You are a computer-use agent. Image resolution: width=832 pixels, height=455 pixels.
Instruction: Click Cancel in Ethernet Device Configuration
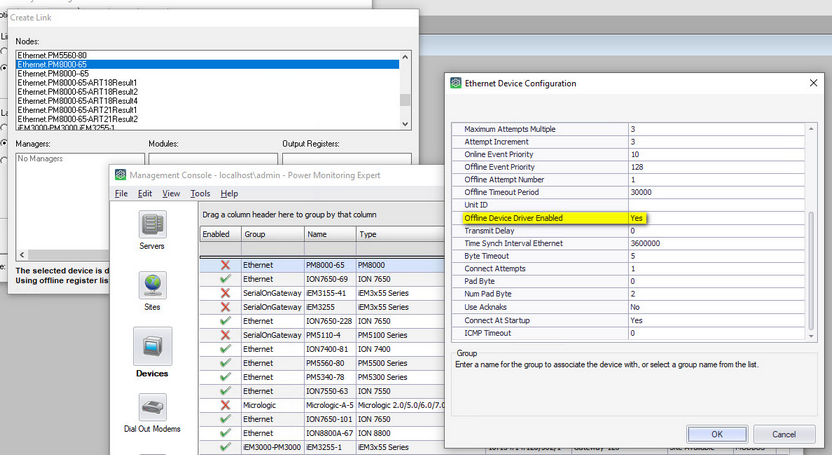coord(784,434)
